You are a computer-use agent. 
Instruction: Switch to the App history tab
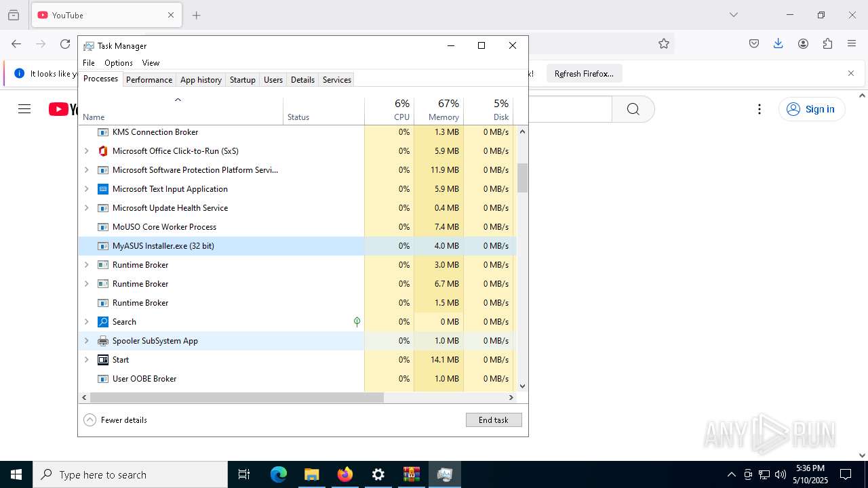[201, 80]
